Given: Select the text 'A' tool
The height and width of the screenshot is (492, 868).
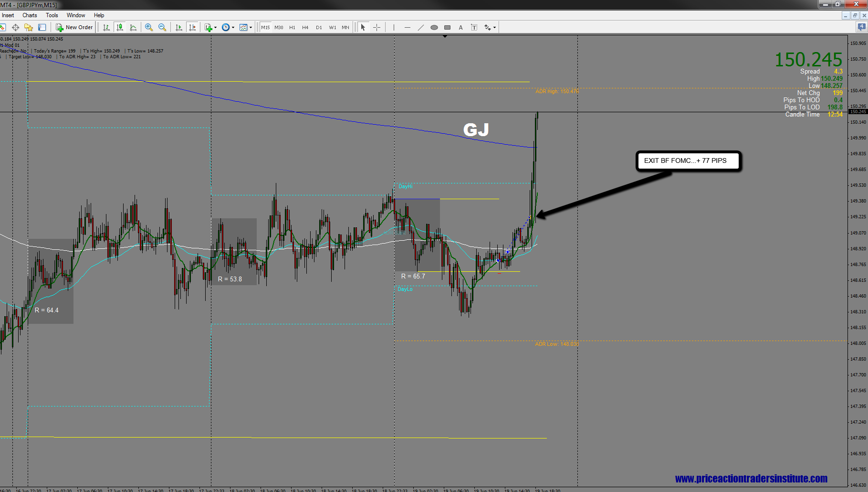Looking at the screenshot, I should [x=460, y=27].
